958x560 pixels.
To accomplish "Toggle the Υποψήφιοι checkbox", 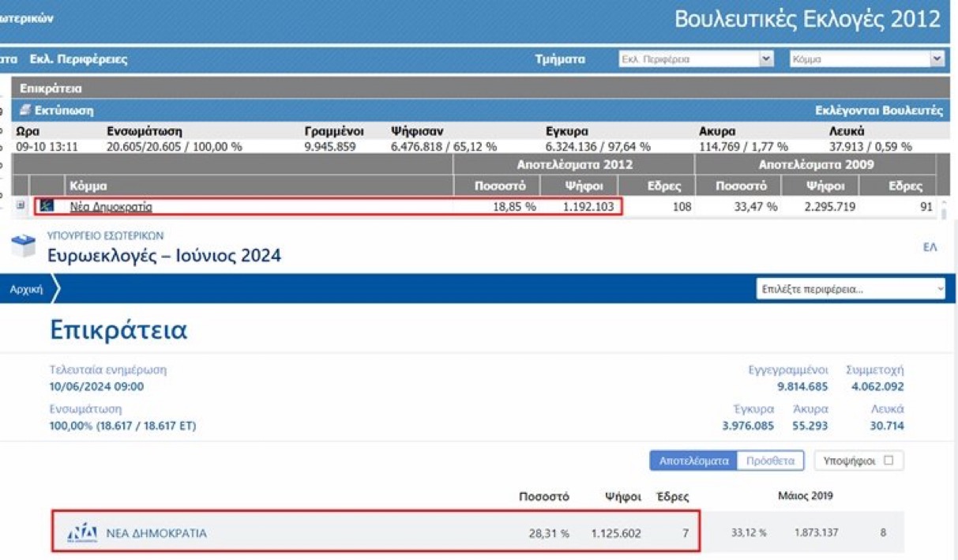I will click(x=888, y=460).
